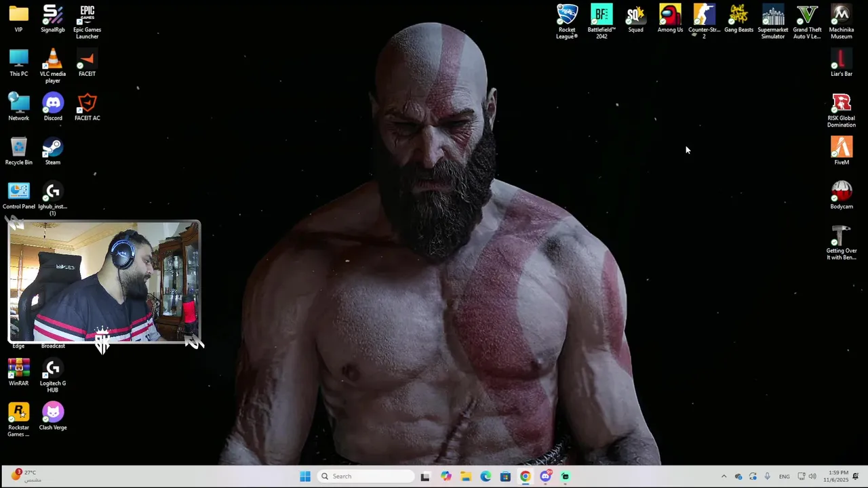This screenshot has width=868, height=488.
Task: Open the Control Panel desktop icon
Action: tap(18, 195)
